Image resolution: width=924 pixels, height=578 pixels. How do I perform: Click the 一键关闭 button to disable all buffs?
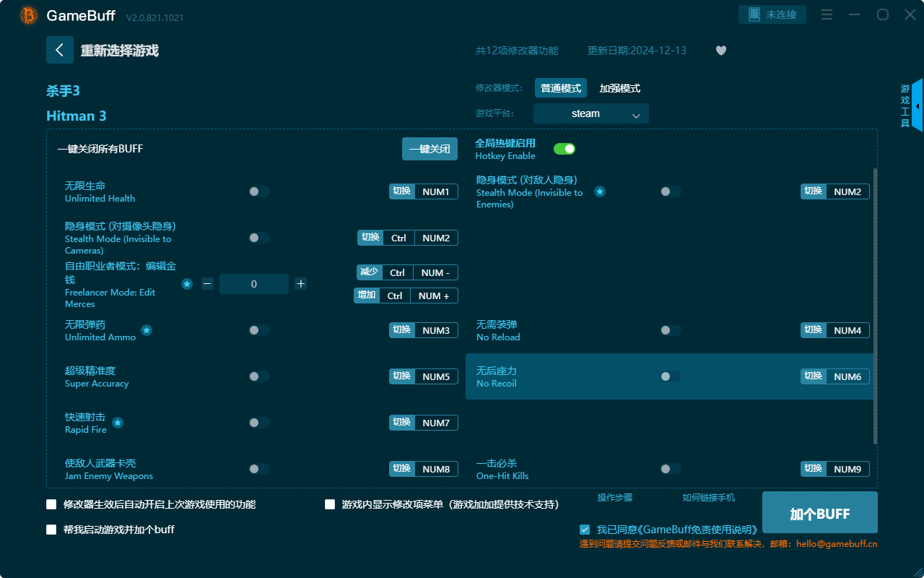[430, 148]
